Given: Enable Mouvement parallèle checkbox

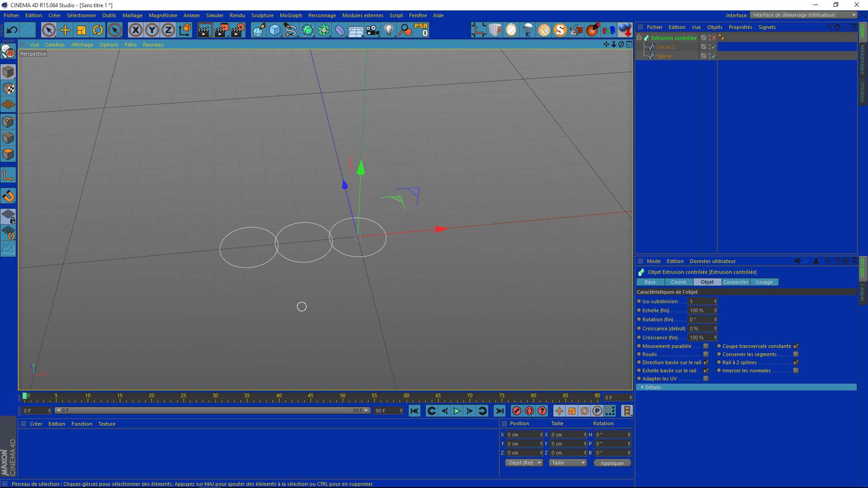Looking at the screenshot, I should tap(706, 346).
